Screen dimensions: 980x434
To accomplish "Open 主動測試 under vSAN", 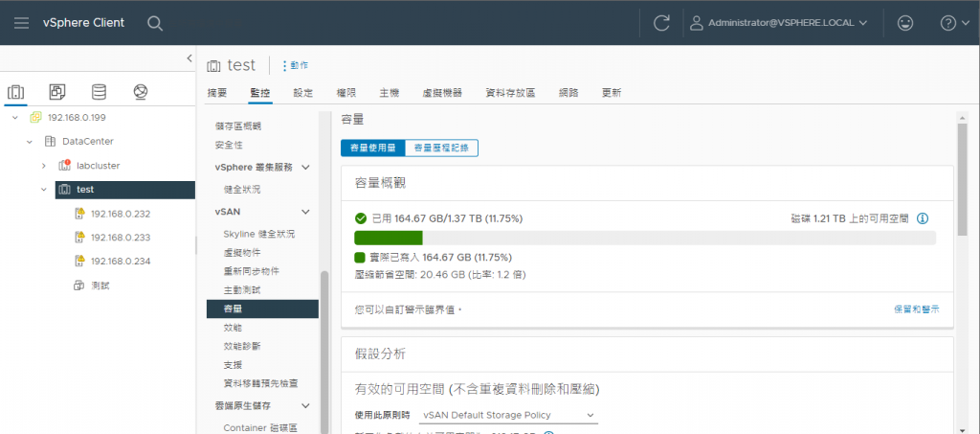I will (x=242, y=290).
